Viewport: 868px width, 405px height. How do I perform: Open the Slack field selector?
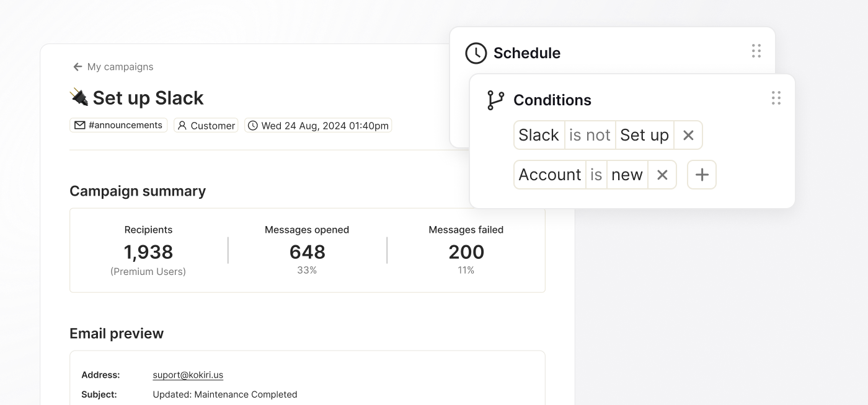[x=539, y=135]
